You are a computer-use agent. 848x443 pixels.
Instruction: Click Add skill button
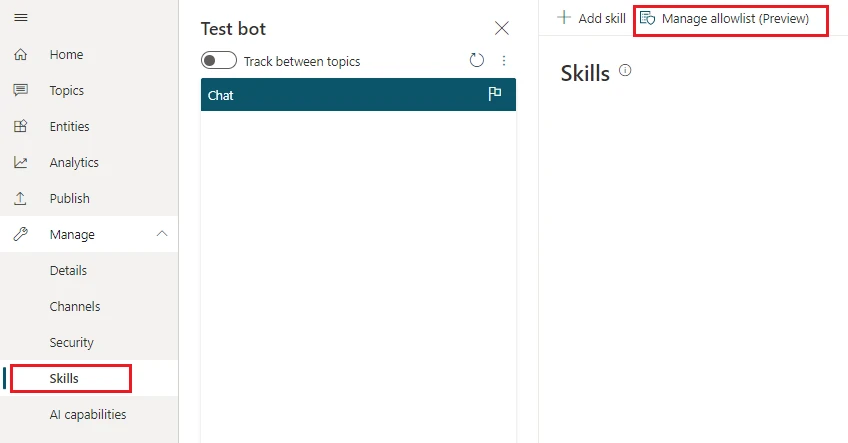(x=591, y=18)
